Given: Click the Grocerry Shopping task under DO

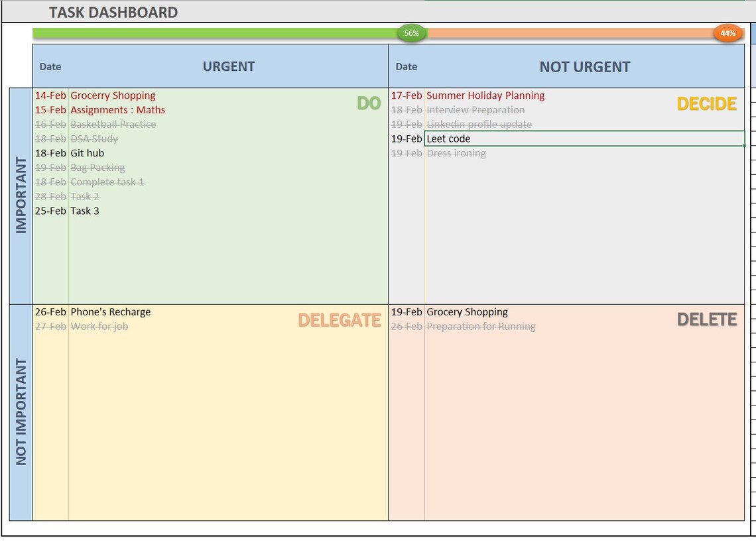Looking at the screenshot, I should (113, 95).
